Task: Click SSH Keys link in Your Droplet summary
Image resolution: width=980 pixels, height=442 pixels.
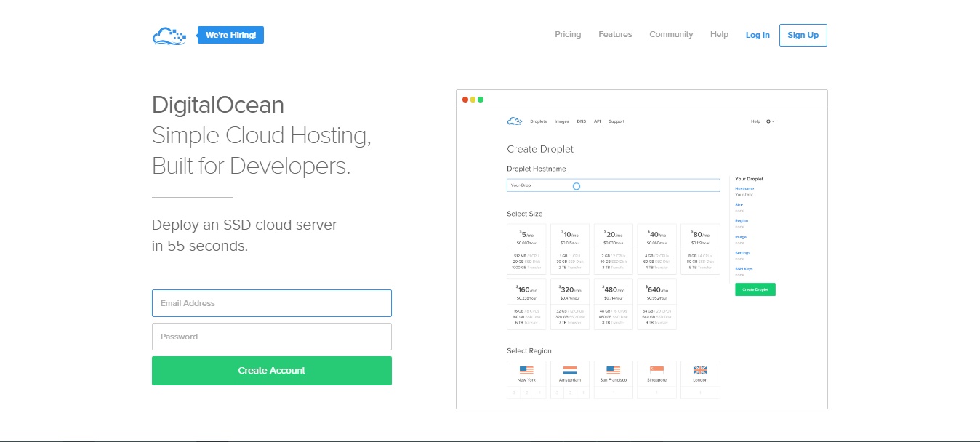Action: point(744,269)
